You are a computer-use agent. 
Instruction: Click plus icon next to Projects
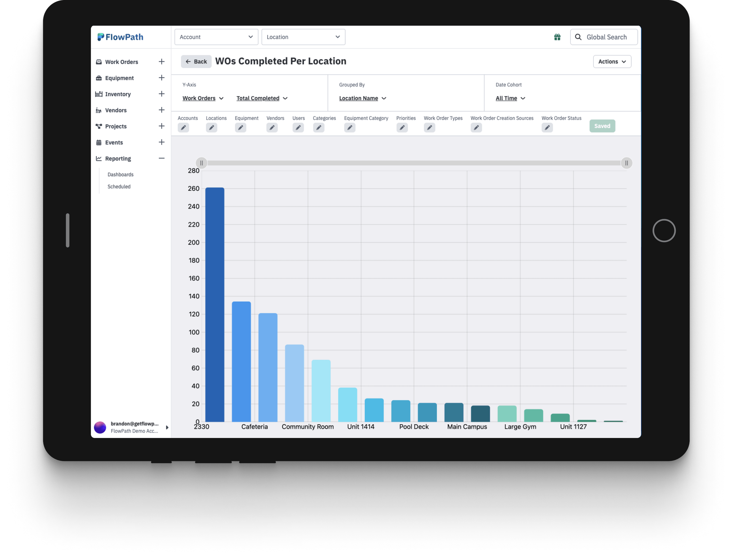tap(162, 126)
